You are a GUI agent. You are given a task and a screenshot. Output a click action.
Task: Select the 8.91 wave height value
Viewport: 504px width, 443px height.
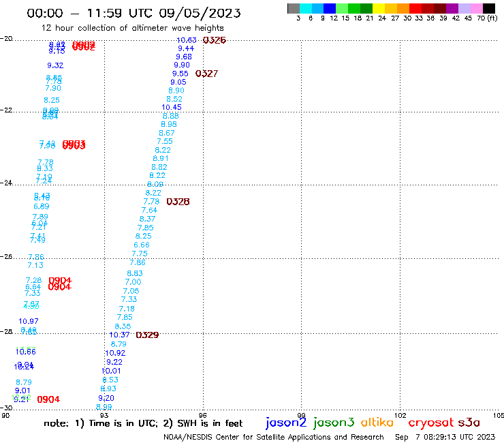coord(161,158)
